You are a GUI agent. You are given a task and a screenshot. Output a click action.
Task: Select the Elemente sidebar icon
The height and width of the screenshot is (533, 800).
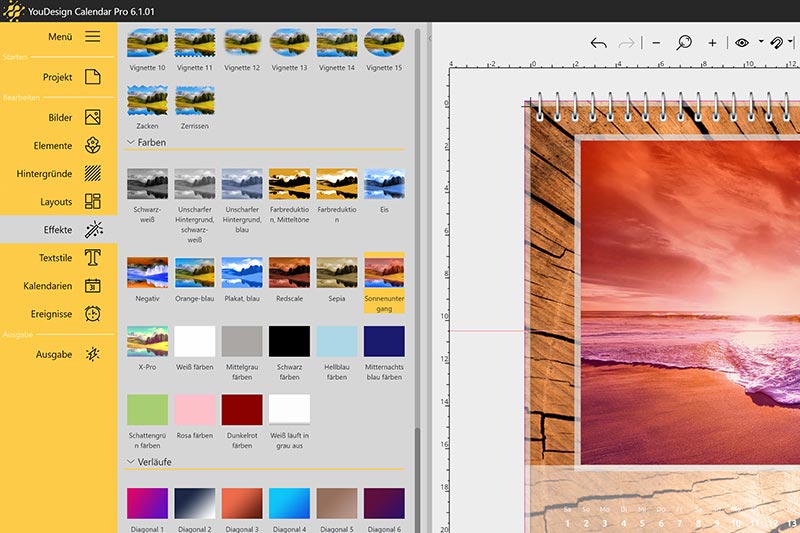tap(92, 145)
